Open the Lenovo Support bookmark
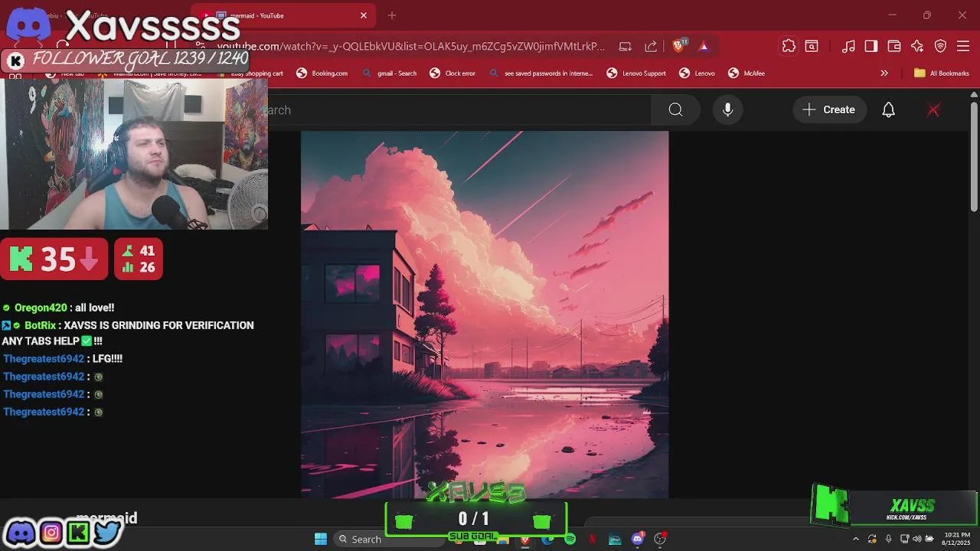The height and width of the screenshot is (551, 980). pos(635,73)
